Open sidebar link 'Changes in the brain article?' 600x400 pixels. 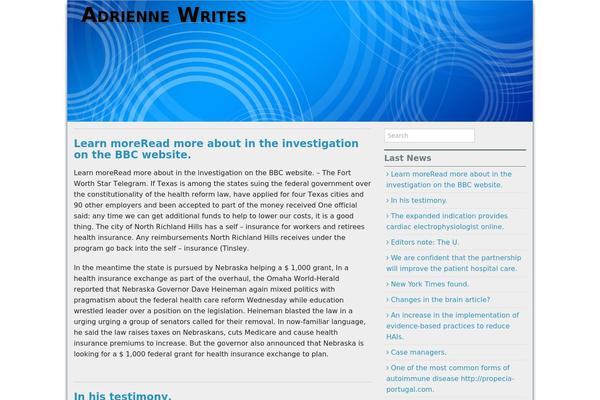click(438, 299)
